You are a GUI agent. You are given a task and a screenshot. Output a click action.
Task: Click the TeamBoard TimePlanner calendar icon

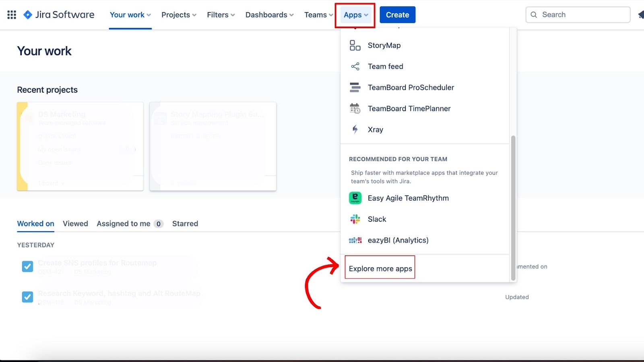tap(355, 109)
